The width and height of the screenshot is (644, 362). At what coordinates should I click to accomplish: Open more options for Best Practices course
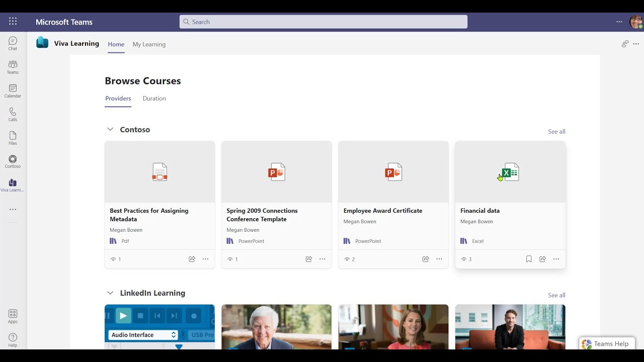pos(205,259)
